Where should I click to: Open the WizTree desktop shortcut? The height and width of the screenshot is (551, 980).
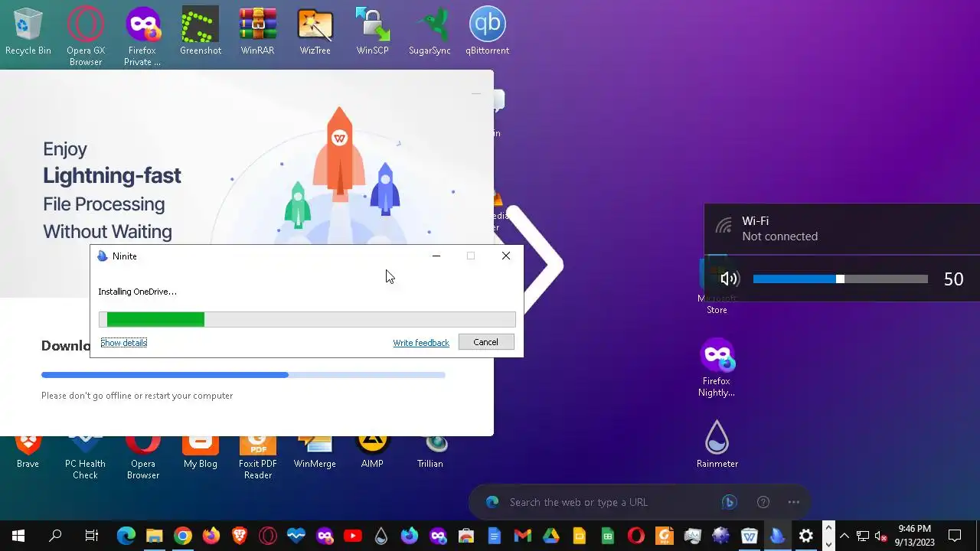coord(315,32)
